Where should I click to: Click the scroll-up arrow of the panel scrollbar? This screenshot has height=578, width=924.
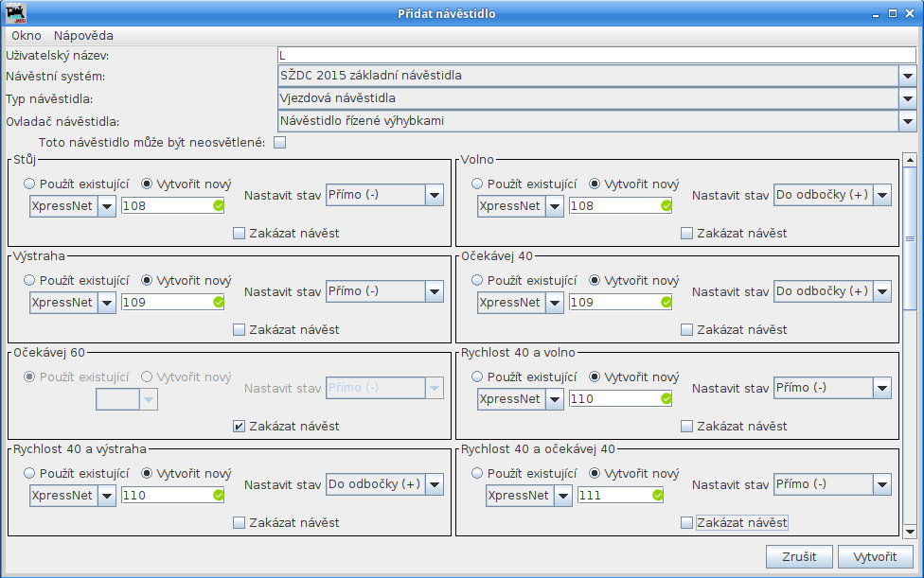(910, 162)
